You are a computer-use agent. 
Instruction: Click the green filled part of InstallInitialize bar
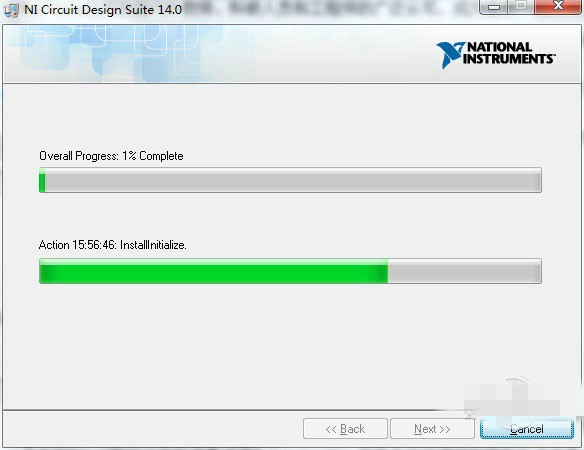tap(213, 271)
